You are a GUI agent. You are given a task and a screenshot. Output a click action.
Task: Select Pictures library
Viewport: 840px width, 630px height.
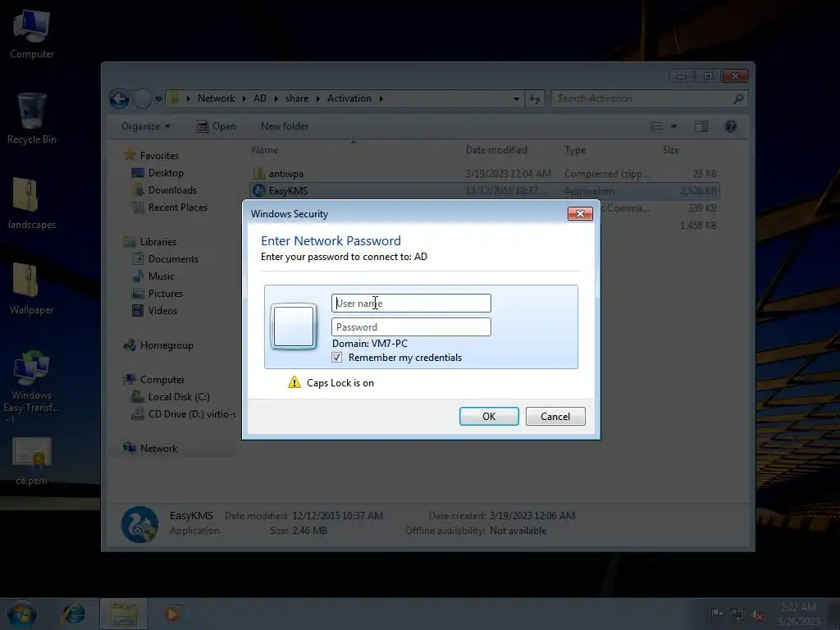pyautogui.click(x=166, y=294)
